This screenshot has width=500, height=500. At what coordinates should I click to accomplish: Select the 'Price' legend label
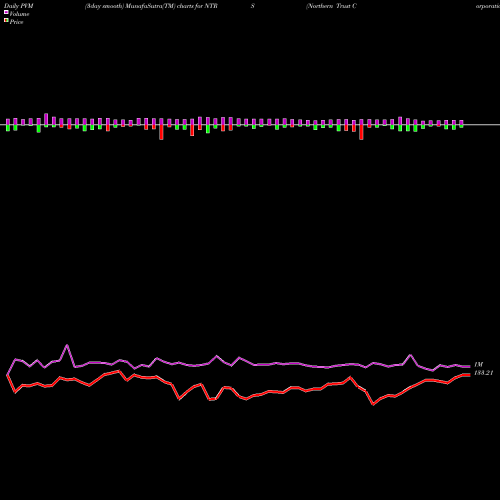(16, 22)
